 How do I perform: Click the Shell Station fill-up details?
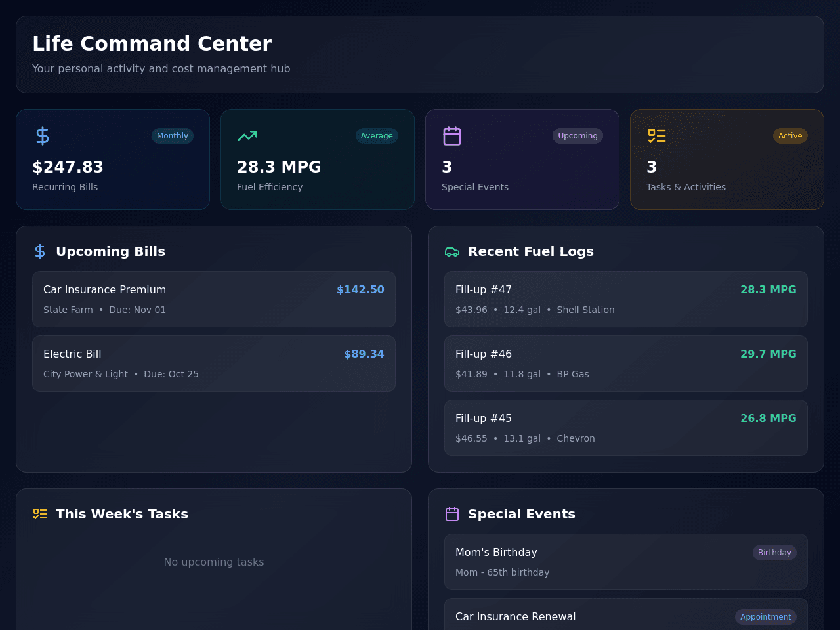pos(535,310)
